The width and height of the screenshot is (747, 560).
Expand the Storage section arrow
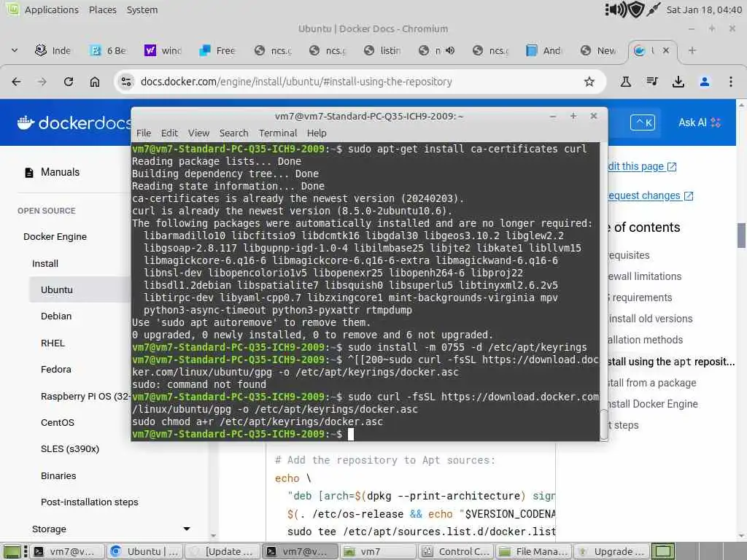[x=187, y=529]
